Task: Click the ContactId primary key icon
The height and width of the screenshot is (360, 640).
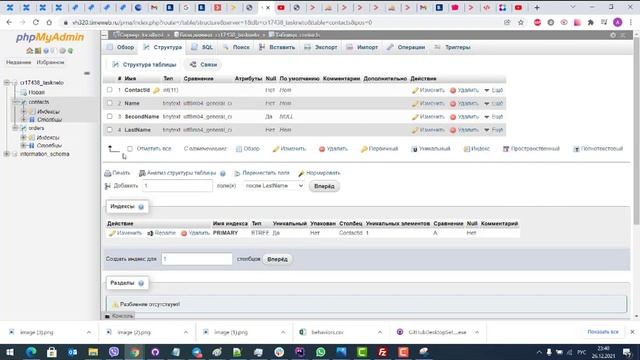Action: tap(156, 90)
